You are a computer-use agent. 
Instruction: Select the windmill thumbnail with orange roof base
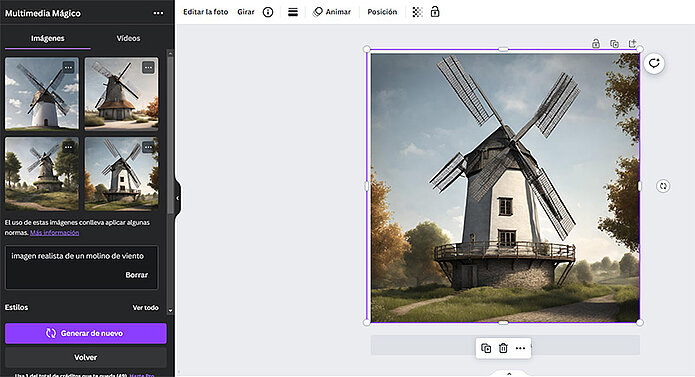pyautogui.click(x=121, y=93)
